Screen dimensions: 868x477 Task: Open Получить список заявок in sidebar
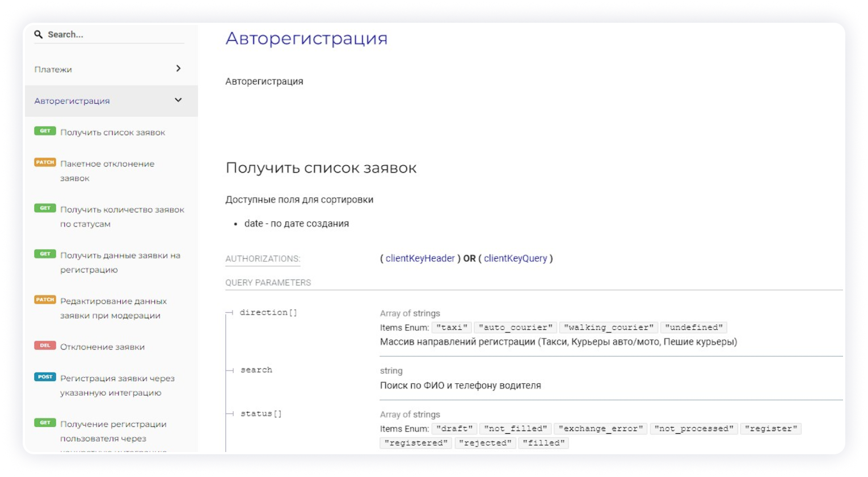coord(113,132)
